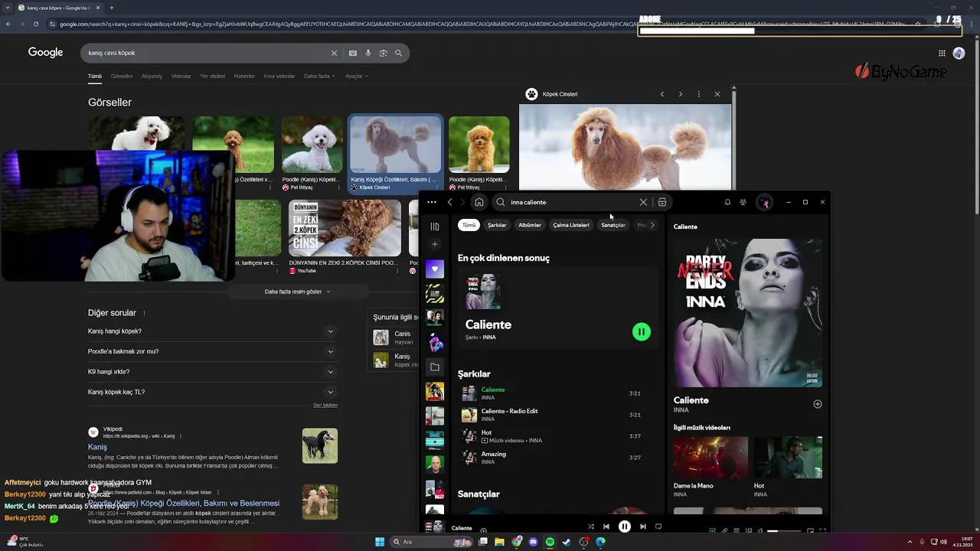Click the Google logo
980x551 pixels.
pyautogui.click(x=45, y=52)
